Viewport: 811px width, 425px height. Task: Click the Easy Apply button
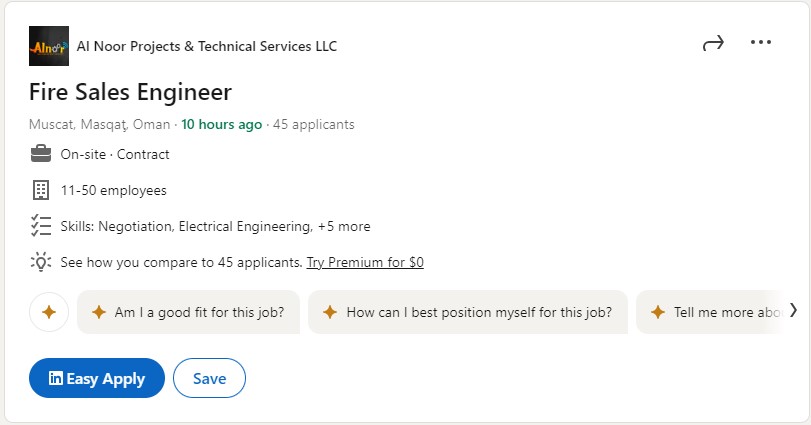[x=97, y=378]
